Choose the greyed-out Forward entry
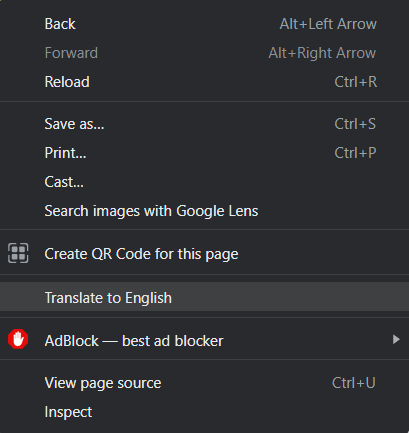409x433 pixels. (204, 53)
